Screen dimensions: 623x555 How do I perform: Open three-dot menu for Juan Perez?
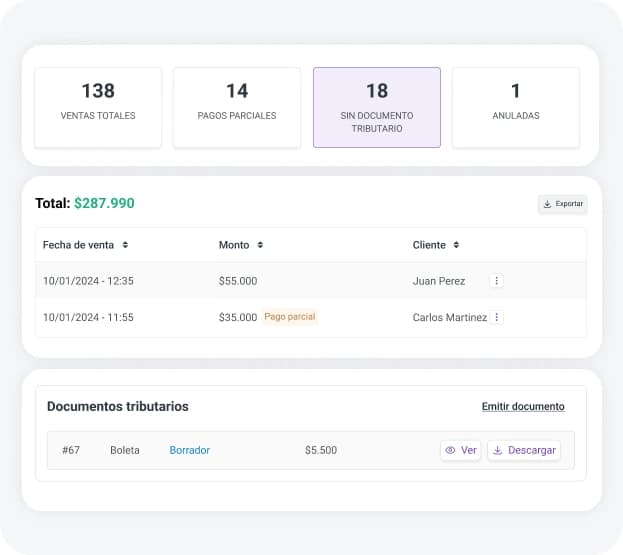(497, 281)
